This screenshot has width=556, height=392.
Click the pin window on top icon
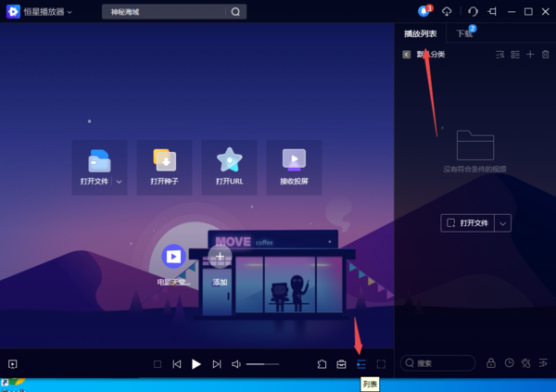(x=492, y=12)
